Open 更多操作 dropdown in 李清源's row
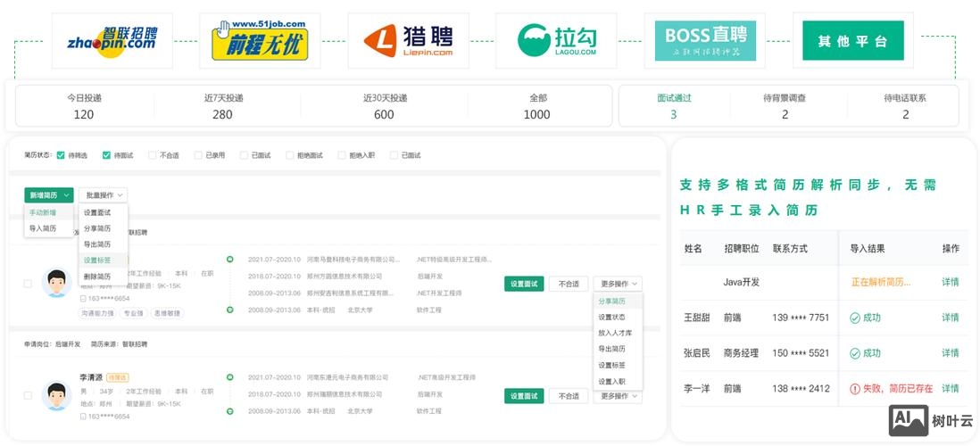Screen dimensions: 980x446 point(619,396)
